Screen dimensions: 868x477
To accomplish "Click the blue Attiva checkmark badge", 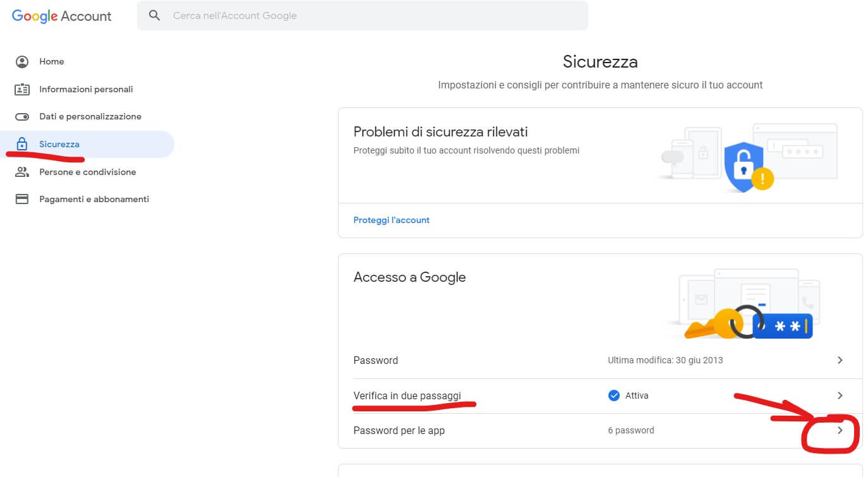I will pos(613,395).
